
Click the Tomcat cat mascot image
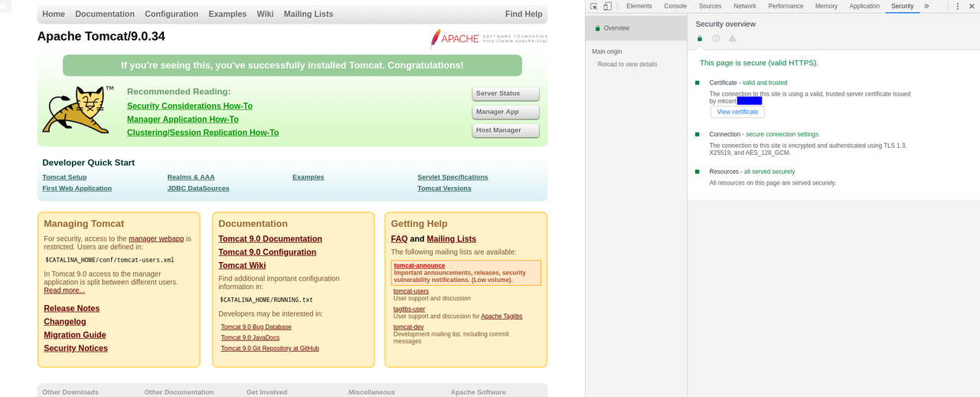click(77, 110)
